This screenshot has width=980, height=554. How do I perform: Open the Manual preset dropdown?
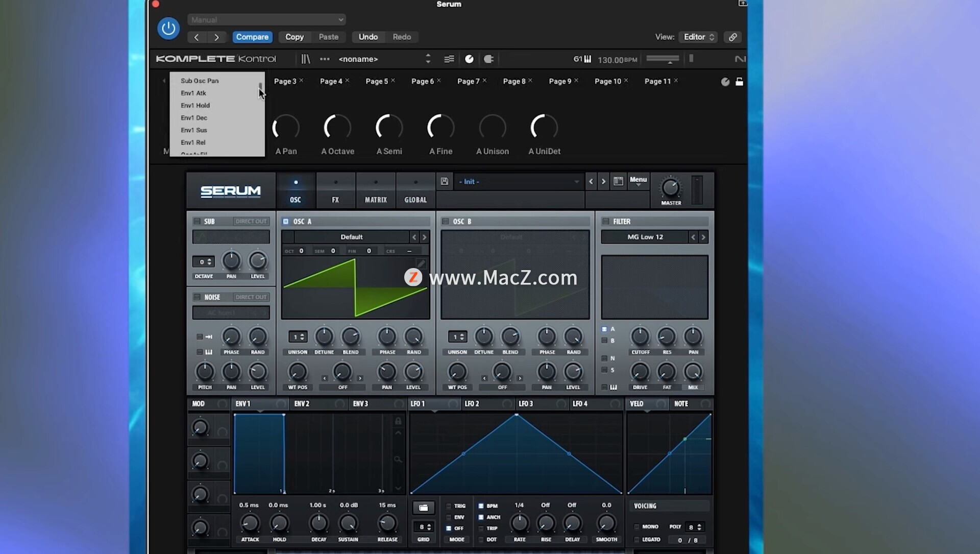click(266, 20)
